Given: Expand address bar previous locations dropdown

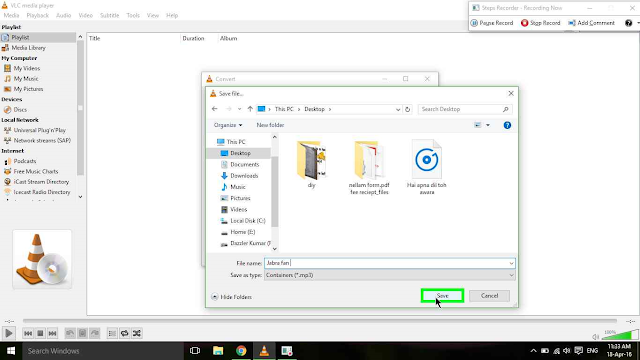Looking at the screenshot, I should click(x=398, y=109).
